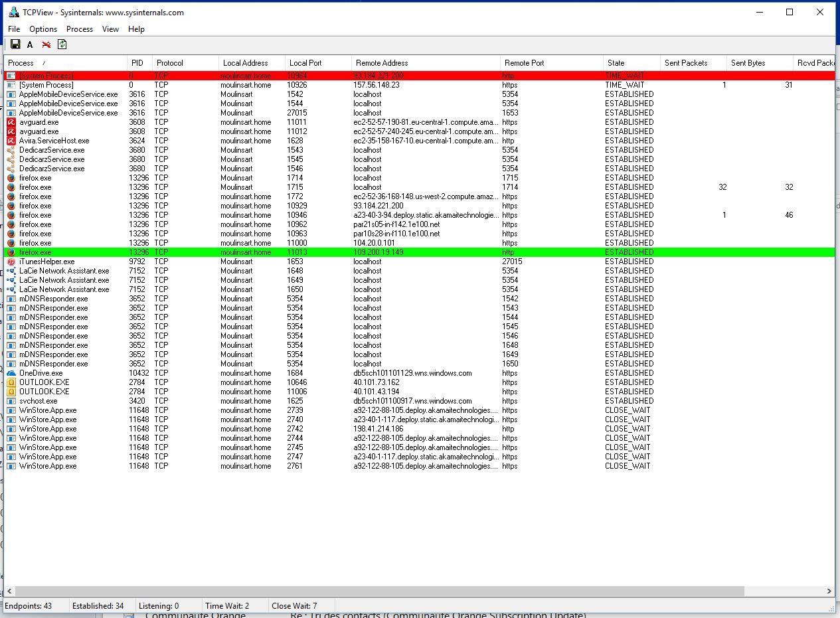Select OneDrive.exe PID 10432 cell
The height and width of the screenshot is (618, 840).
pos(139,373)
